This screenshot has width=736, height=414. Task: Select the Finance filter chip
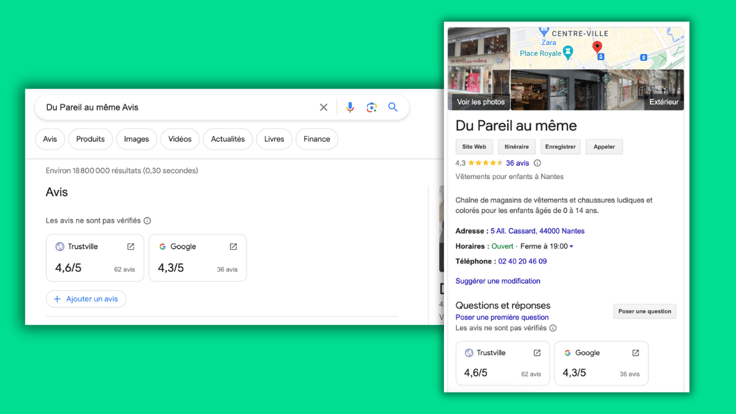coord(317,139)
